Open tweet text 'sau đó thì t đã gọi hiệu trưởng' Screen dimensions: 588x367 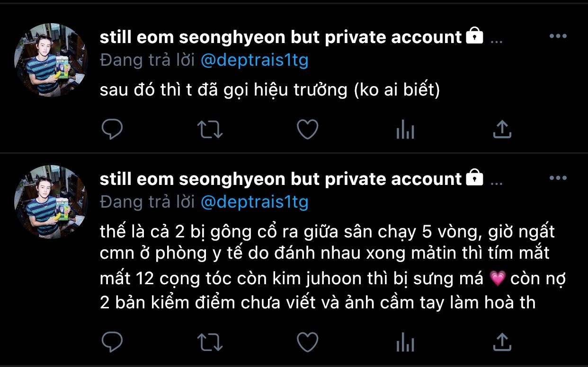coord(270,90)
